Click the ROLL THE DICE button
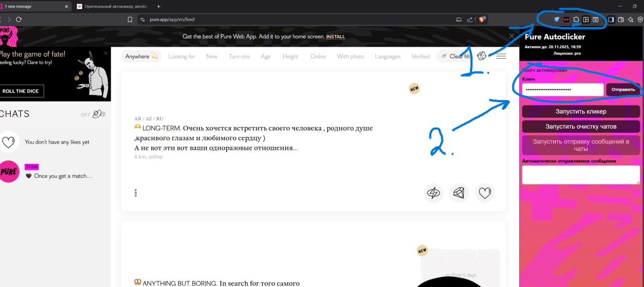The image size is (644, 287). pos(21,91)
